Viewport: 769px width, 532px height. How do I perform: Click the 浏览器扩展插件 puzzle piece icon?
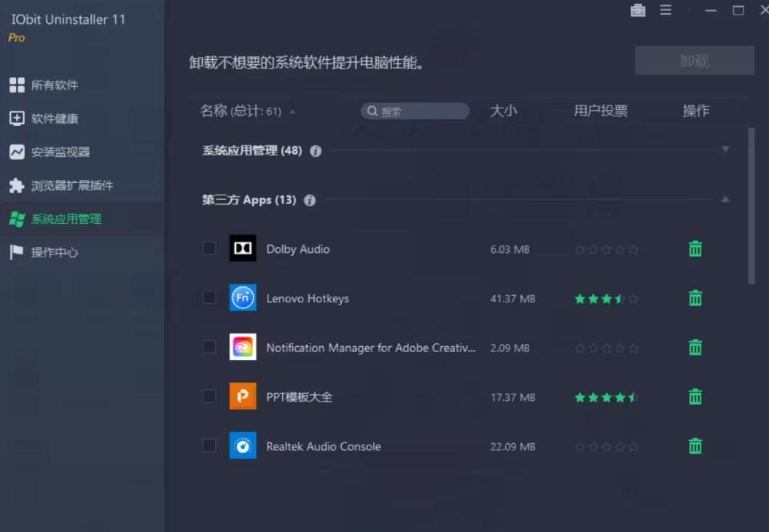pos(17,185)
